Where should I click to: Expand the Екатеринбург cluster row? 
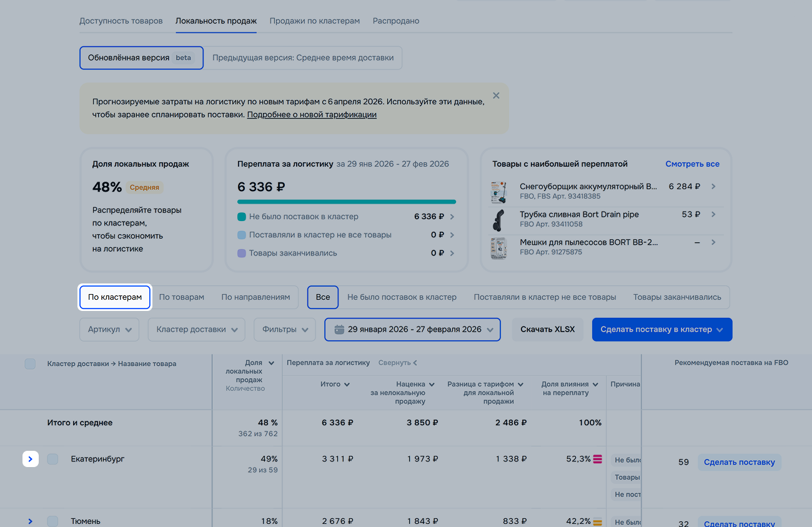31,460
